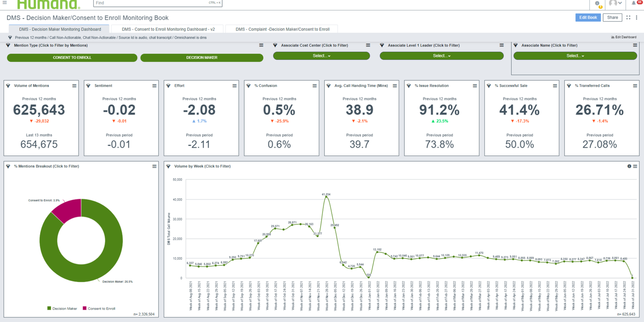Viewport: 644px width, 322px height.
Task: Click the 654,675 last 13 months value
Action: pos(39,144)
